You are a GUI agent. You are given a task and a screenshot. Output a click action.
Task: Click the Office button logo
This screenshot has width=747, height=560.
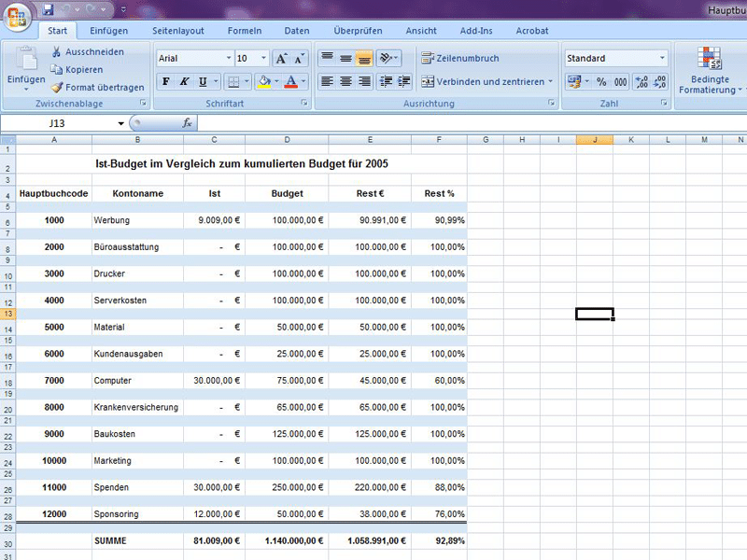tap(18, 17)
